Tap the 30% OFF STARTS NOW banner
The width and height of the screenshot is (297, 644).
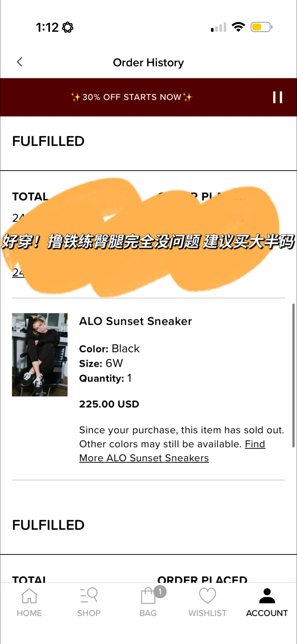[x=132, y=97]
